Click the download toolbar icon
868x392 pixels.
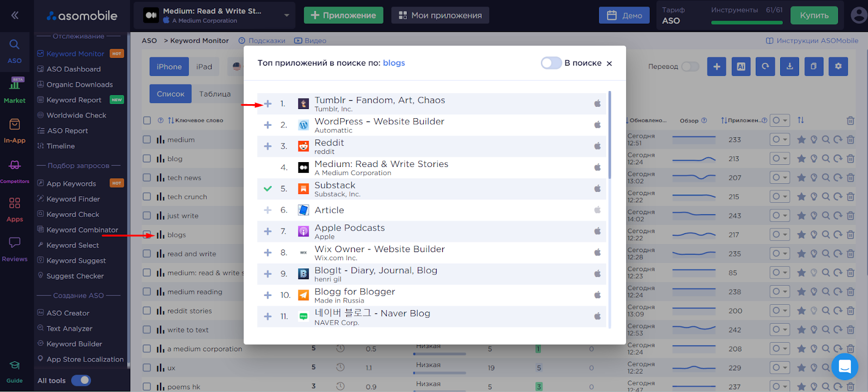790,66
